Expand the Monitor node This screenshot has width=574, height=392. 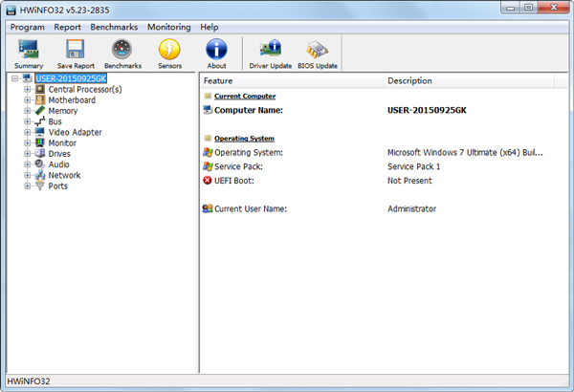(x=28, y=142)
